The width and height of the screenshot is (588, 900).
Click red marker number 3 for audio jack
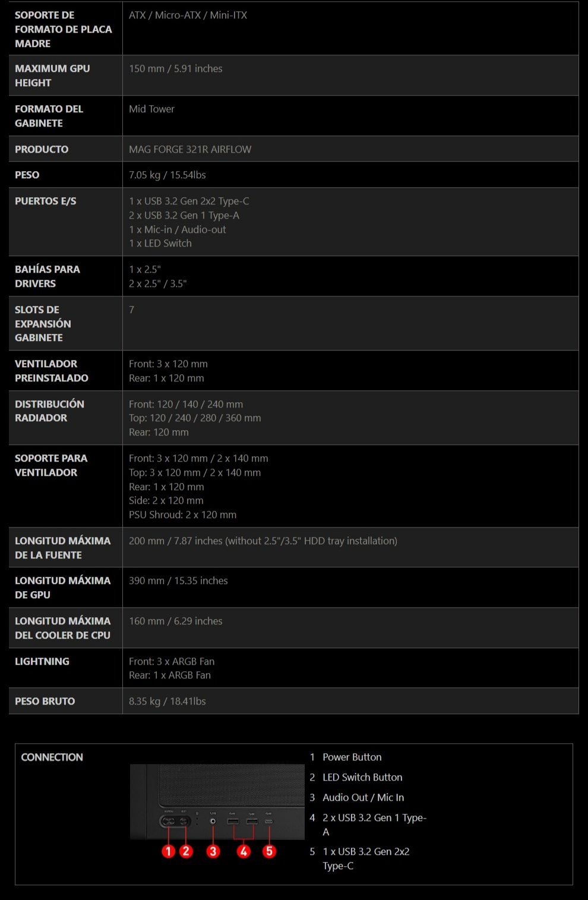click(213, 851)
